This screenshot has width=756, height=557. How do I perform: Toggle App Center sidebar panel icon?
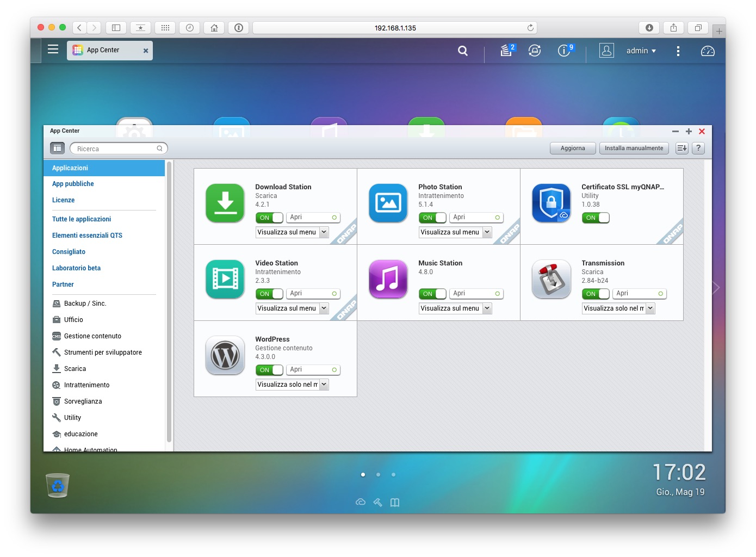pos(57,148)
